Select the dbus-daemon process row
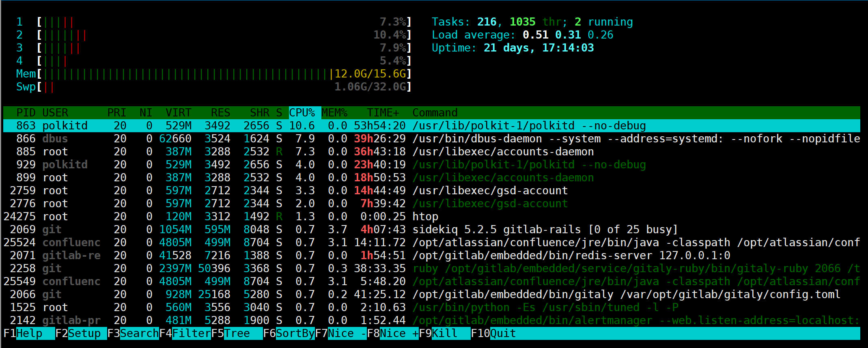The height and width of the screenshot is (348, 868). 432,139
